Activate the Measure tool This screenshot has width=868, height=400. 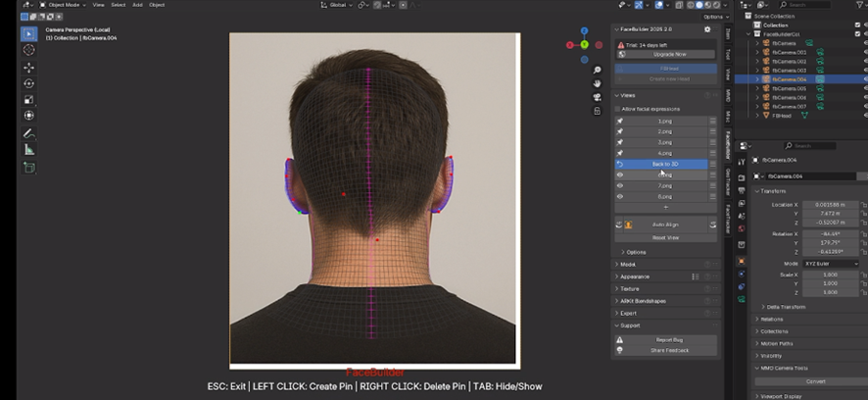(x=28, y=150)
